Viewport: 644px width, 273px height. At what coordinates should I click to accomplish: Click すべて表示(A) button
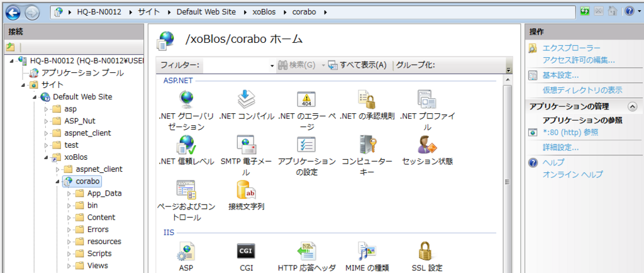coord(357,65)
